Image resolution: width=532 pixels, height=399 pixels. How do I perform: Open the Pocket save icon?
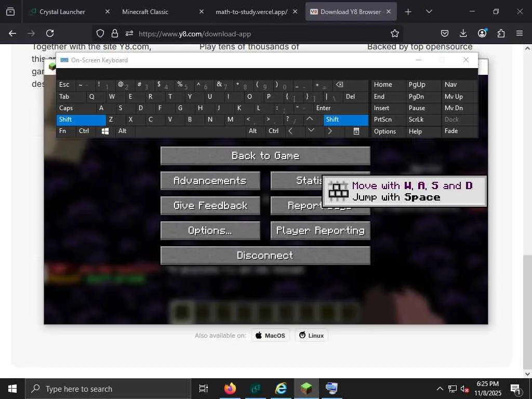click(x=445, y=33)
